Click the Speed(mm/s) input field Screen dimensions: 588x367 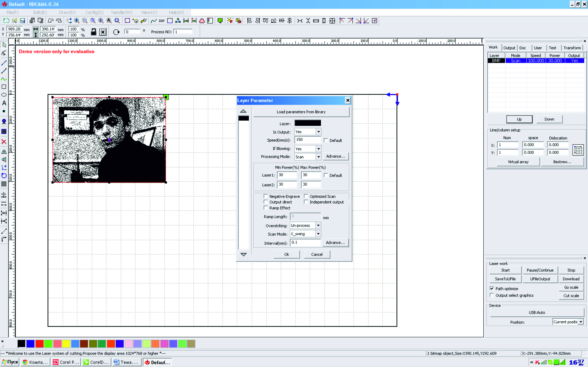[307, 140]
